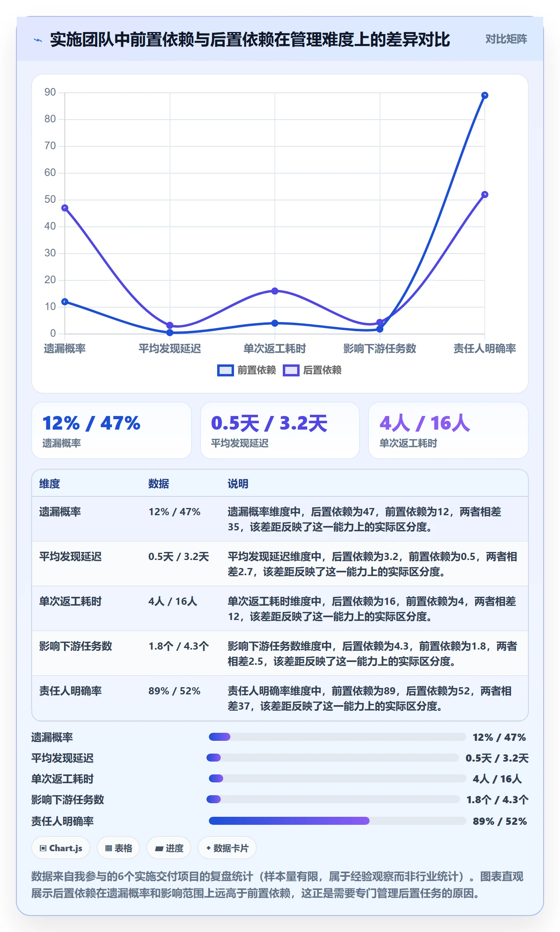Screen dimensions: 560x932
Task: Toggle the 前置依赖 legend swatch
Action: pyautogui.click(x=225, y=370)
